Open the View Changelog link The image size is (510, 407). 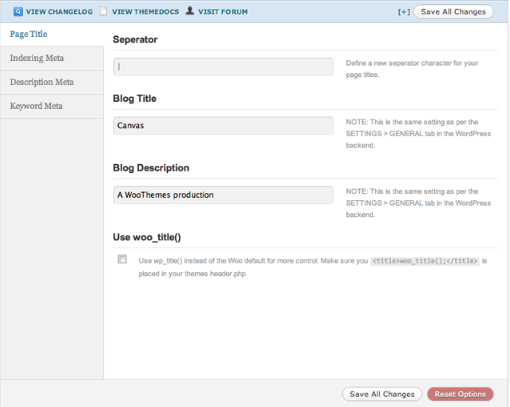click(59, 12)
